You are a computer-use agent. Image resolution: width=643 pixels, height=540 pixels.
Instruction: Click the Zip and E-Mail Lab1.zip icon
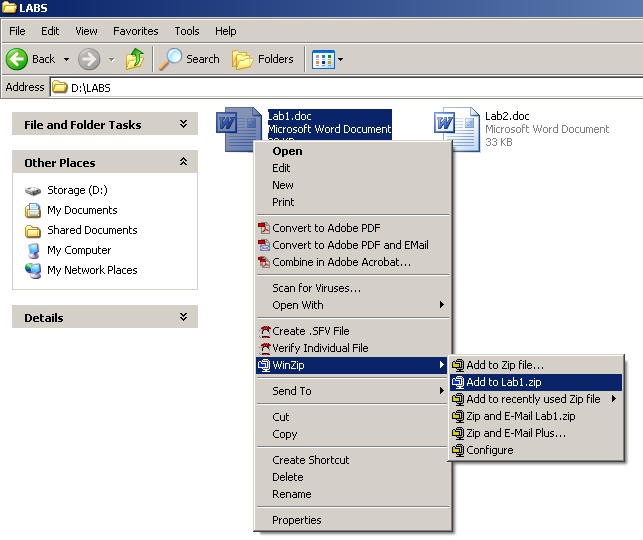click(x=458, y=416)
